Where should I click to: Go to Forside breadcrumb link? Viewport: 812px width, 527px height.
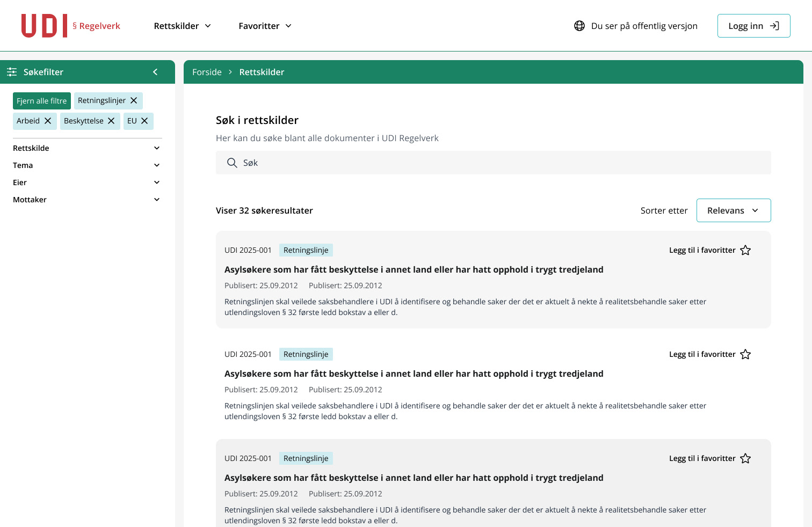[x=207, y=72]
